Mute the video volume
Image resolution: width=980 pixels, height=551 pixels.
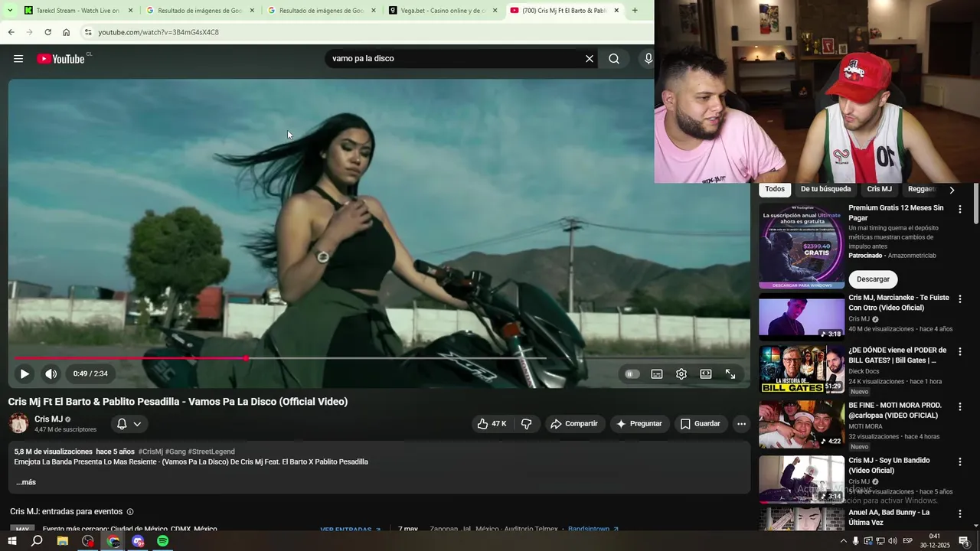(x=51, y=374)
